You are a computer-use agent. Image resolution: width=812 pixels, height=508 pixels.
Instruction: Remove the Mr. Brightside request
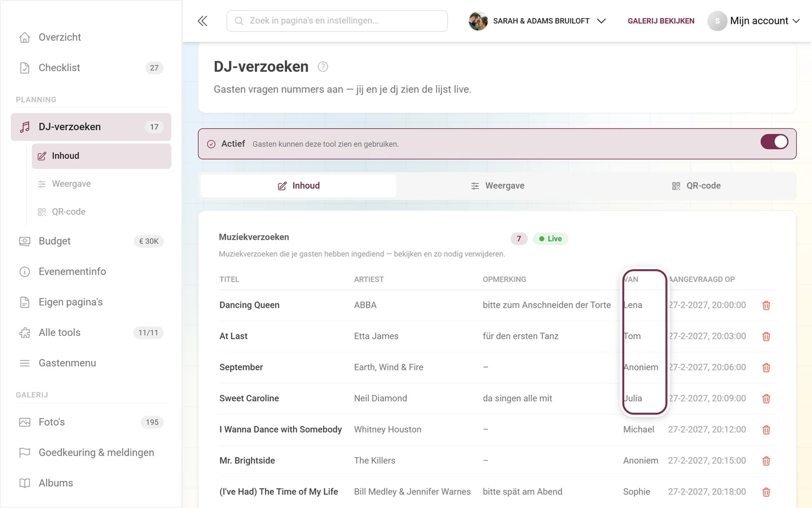coord(766,461)
